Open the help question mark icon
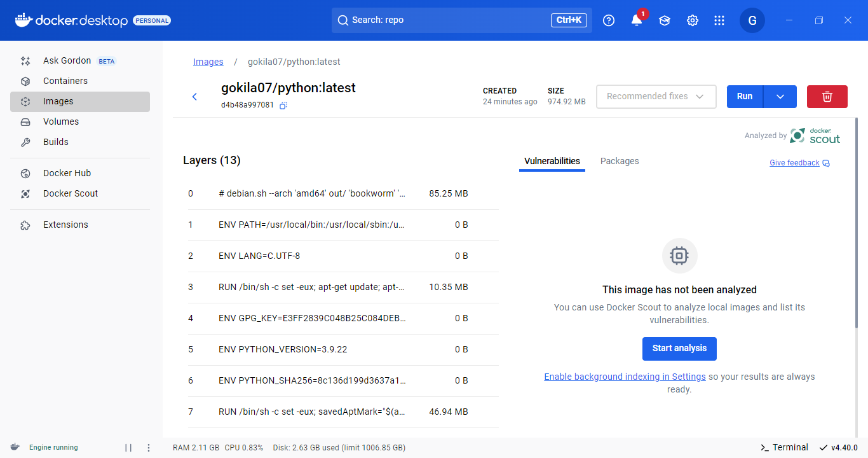868x458 pixels. tap(609, 20)
